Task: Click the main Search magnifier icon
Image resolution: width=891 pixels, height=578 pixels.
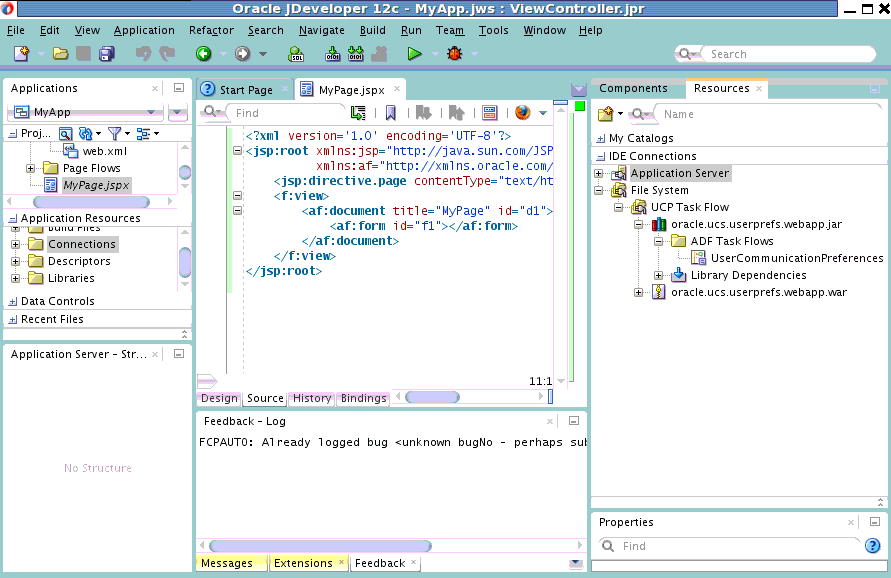Action: (x=685, y=54)
